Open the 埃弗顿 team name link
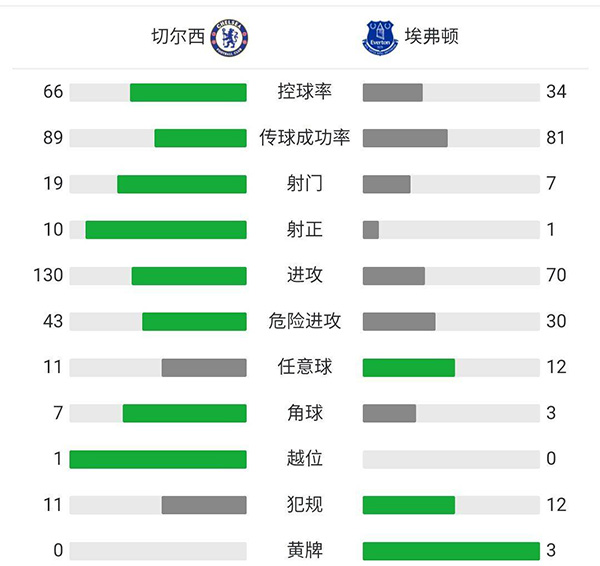600x566 pixels. [x=432, y=37]
